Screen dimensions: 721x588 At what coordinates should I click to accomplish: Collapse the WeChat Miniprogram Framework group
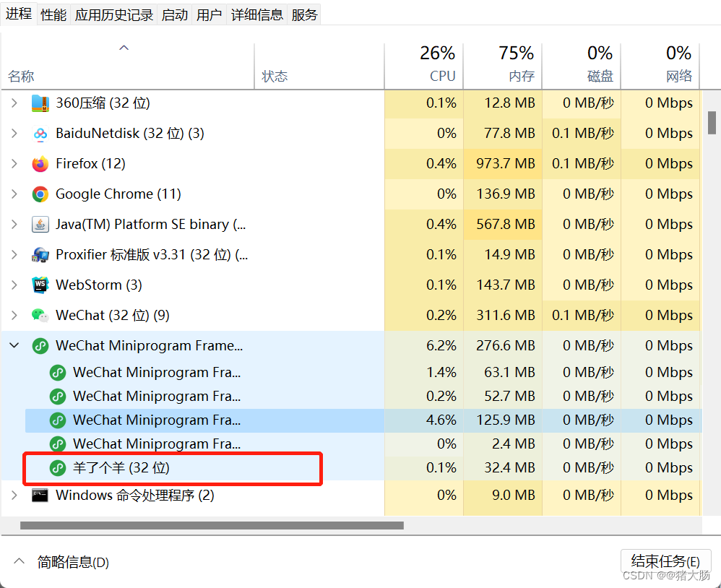(14, 345)
